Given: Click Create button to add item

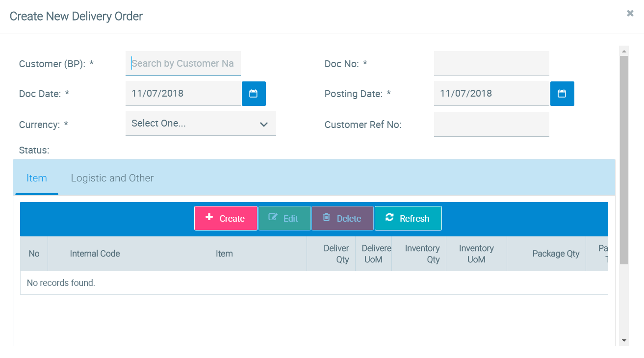Looking at the screenshot, I should pos(226,218).
